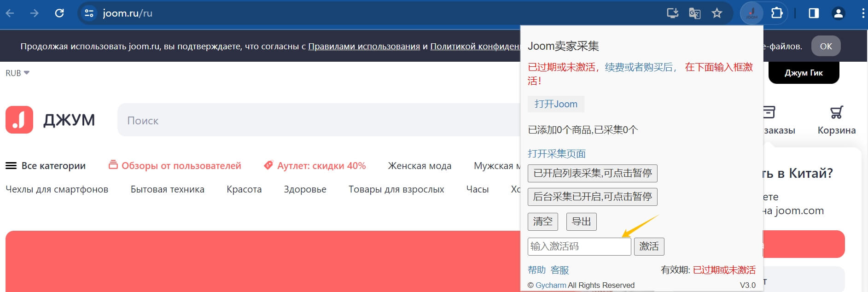Screen dimensions: 868x292
Task: Go back with the browser back arrow
Action: pos(10,13)
